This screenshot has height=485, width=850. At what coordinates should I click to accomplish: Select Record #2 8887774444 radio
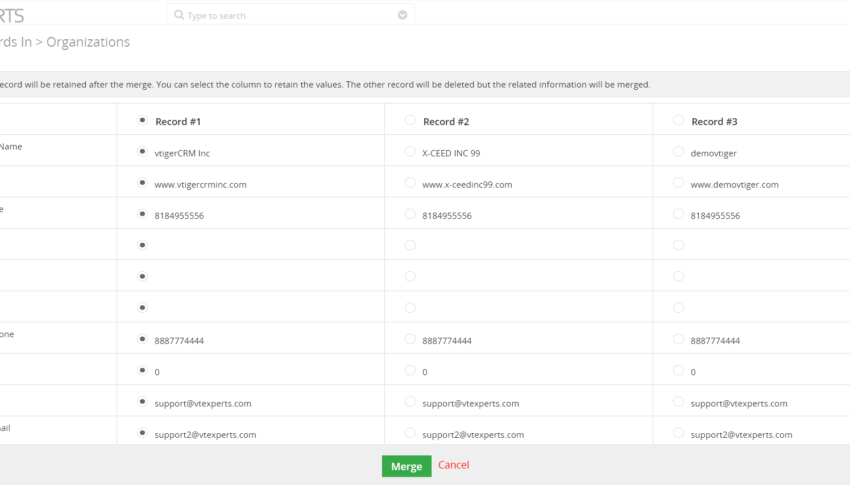[x=410, y=339]
